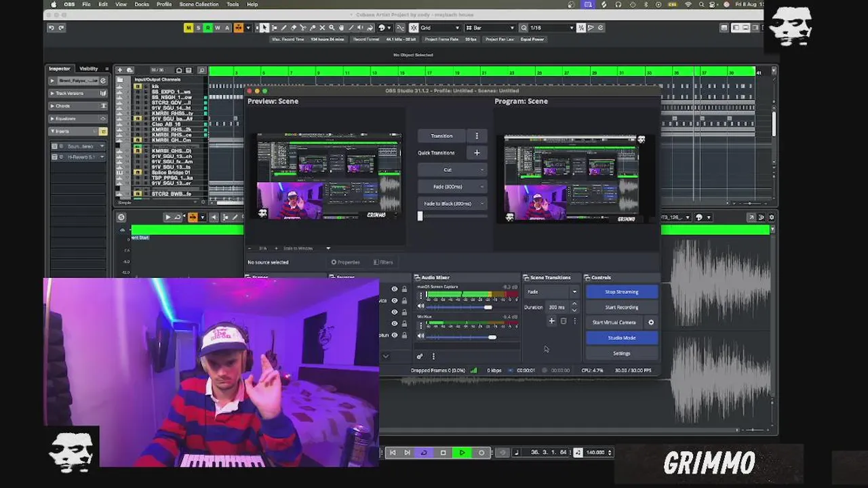868x488 pixels.
Task: Toggle global Solo S button
Action: tap(198, 28)
